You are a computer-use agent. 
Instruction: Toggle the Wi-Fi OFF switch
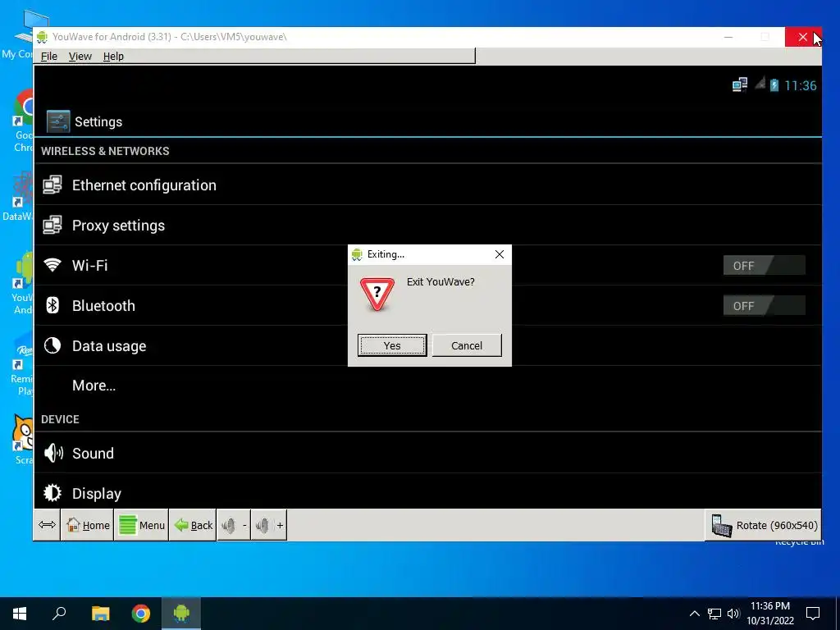(x=764, y=266)
